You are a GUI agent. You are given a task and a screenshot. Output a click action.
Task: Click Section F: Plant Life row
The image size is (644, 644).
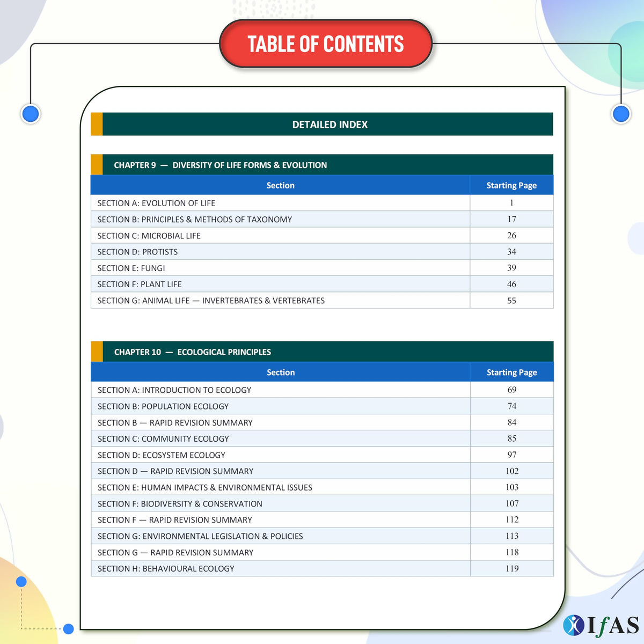[x=322, y=284]
